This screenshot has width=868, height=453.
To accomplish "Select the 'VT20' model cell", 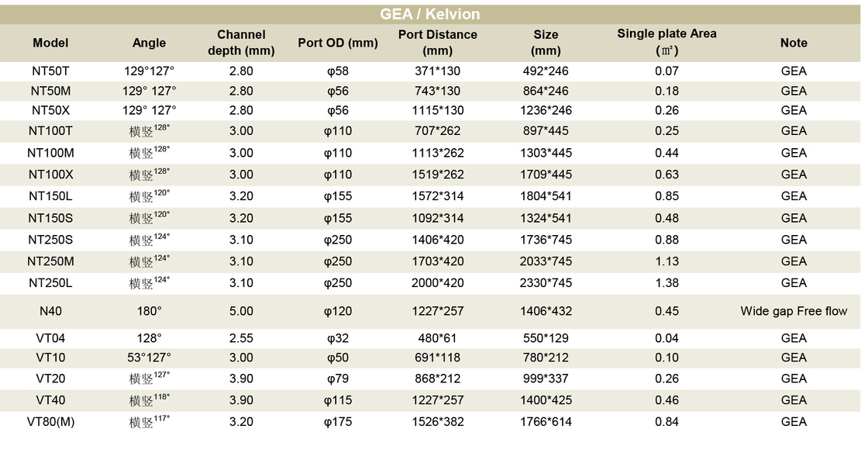I will [x=50, y=379].
